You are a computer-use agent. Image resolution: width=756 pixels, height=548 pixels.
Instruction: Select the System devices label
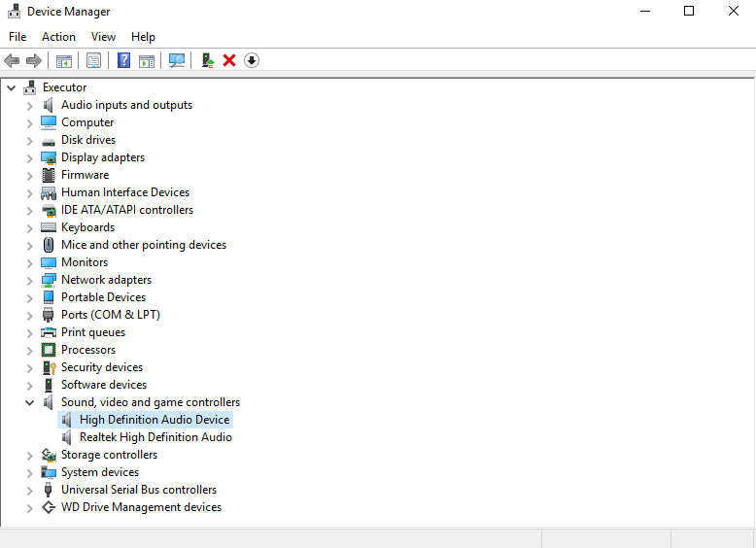[x=100, y=472]
